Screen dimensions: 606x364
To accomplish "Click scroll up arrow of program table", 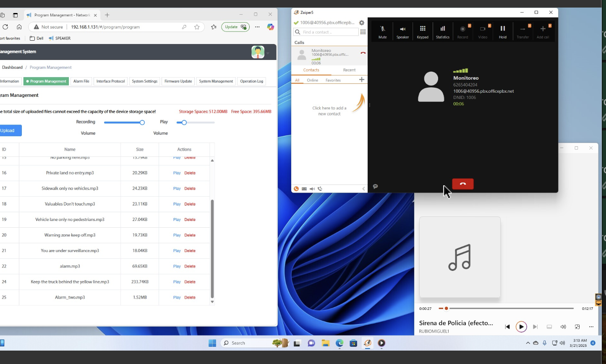I will coord(212,161).
